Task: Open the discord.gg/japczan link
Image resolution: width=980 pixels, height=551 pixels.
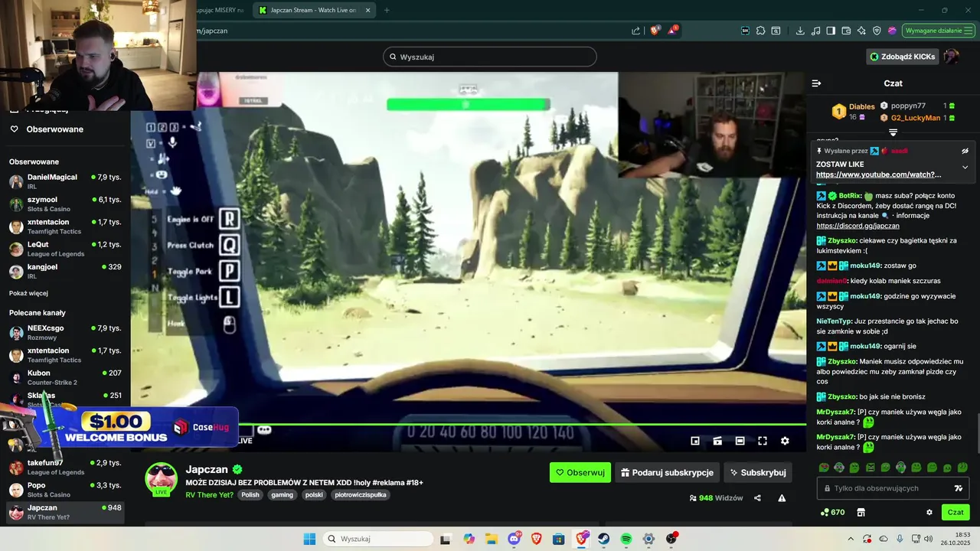Action: (857, 226)
